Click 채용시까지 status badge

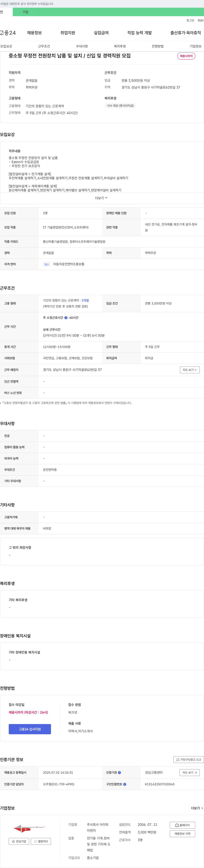click(186, 56)
